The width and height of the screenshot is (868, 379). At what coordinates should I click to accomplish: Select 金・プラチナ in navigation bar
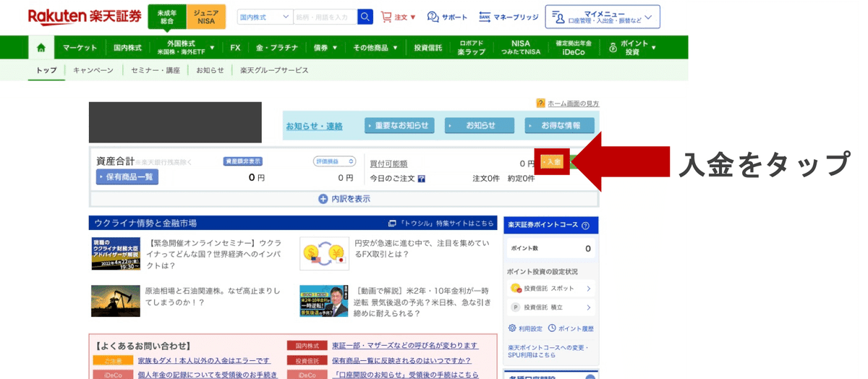(276, 48)
